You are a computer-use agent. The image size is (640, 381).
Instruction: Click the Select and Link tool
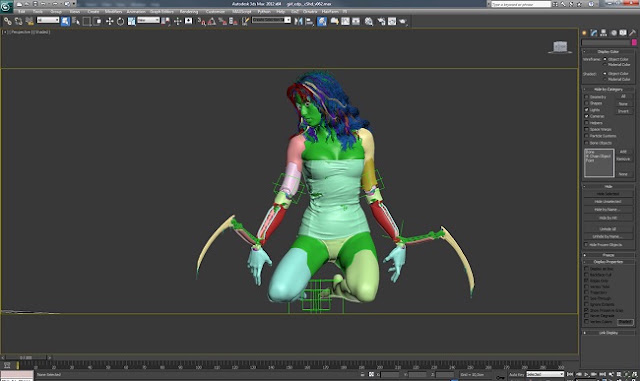(7, 21)
